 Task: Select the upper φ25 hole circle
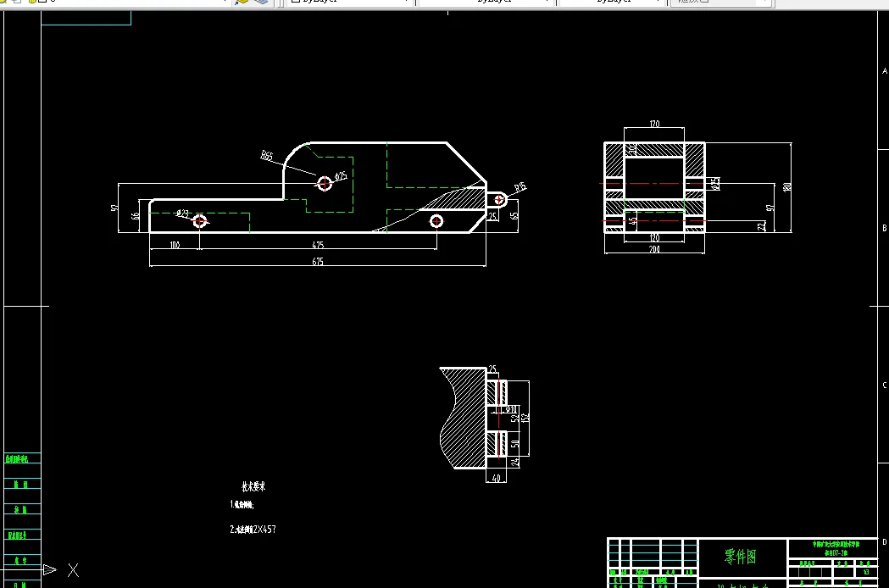point(325,184)
